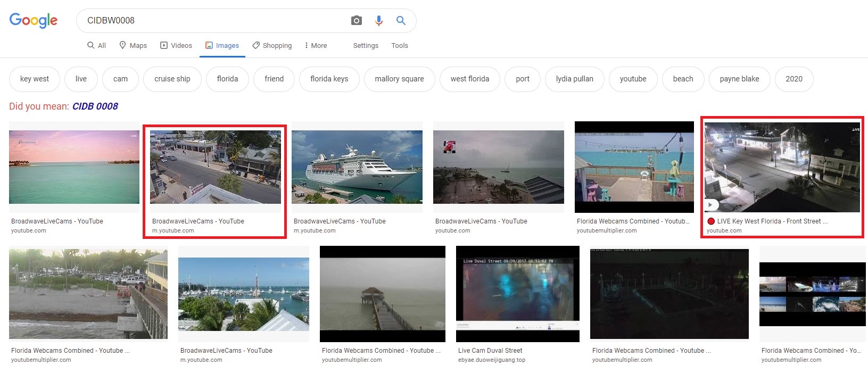The height and width of the screenshot is (373, 868).
Task: Click the 'CIDB 0008' suggested spelling link
Action: 95,106
